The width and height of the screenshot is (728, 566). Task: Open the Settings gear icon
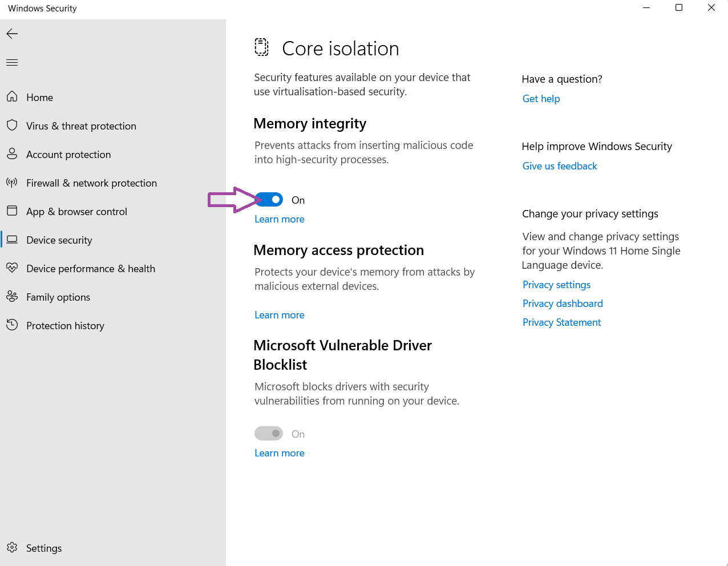pos(12,548)
